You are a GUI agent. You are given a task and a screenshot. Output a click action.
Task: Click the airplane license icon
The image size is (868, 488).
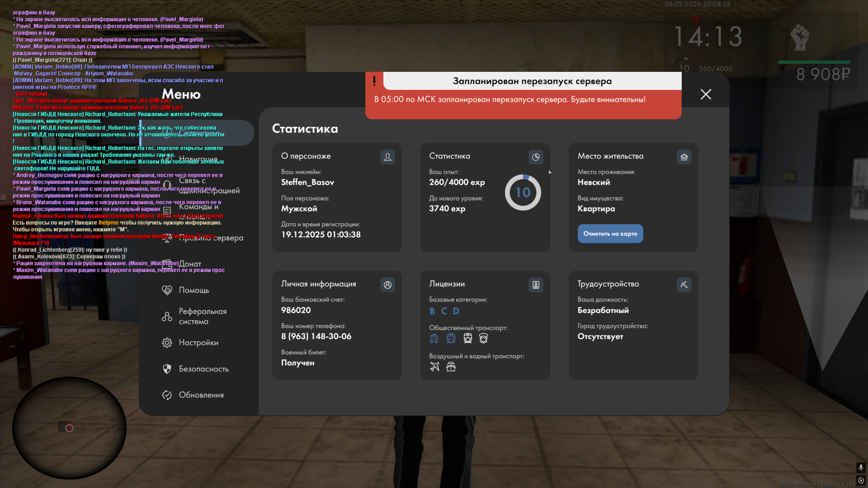(x=434, y=366)
